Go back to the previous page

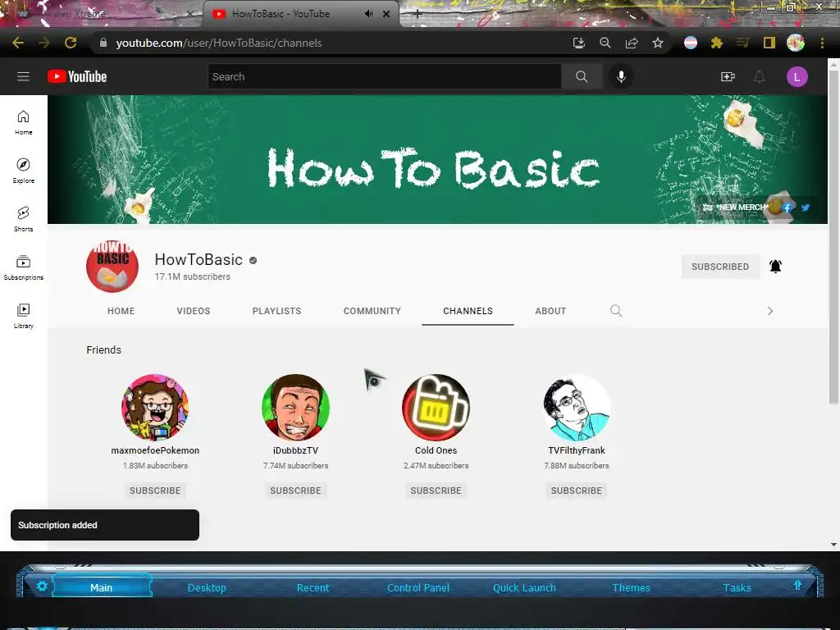click(x=18, y=43)
